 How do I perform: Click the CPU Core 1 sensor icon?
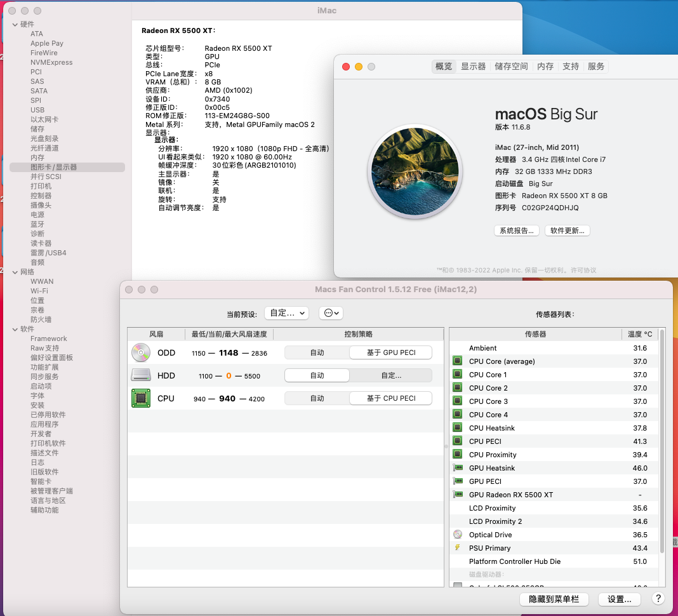[x=458, y=374]
